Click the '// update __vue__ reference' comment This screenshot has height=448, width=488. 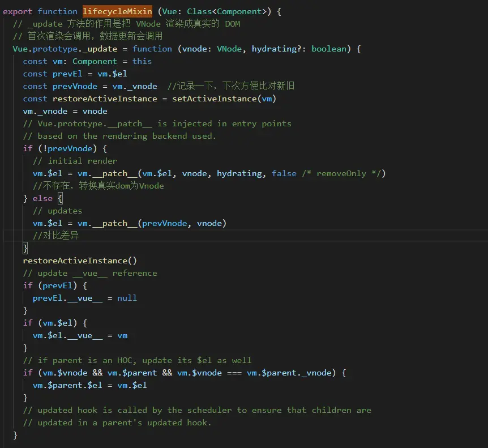click(90, 273)
